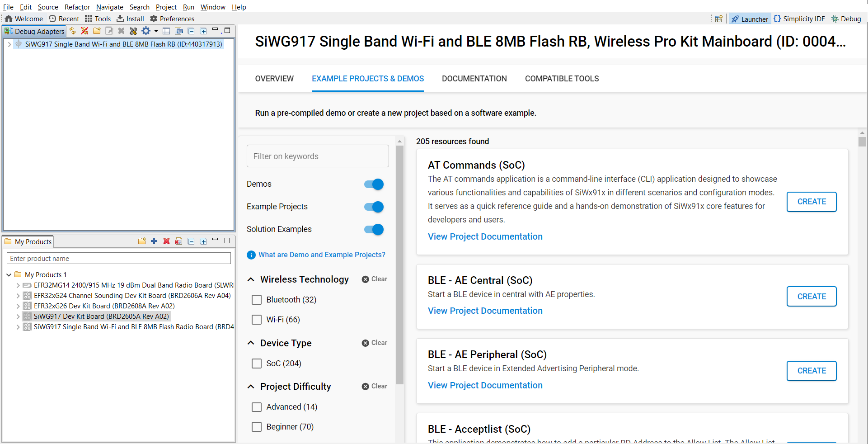Open the Tools grid icon
This screenshot has height=444, width=868.
point(89,19)
